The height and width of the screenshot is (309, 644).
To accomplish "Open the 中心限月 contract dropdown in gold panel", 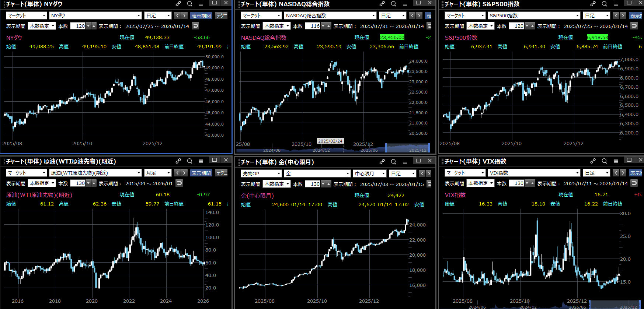I will [370, 173].
